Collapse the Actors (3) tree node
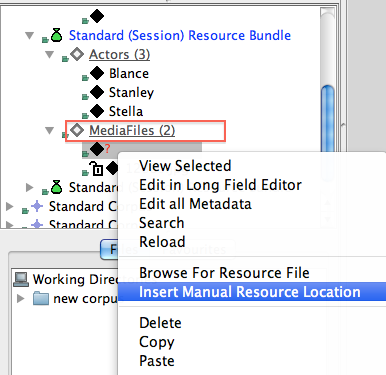This screenshot has height=375, width=386. tap(50, 54)
